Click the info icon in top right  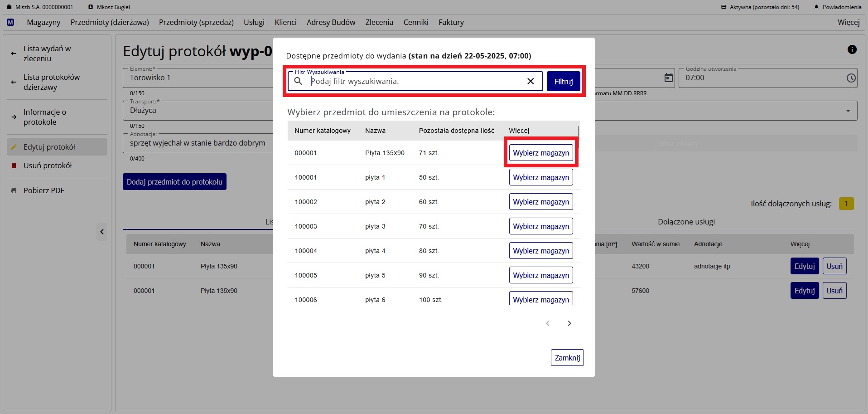(x=852, y=49)
